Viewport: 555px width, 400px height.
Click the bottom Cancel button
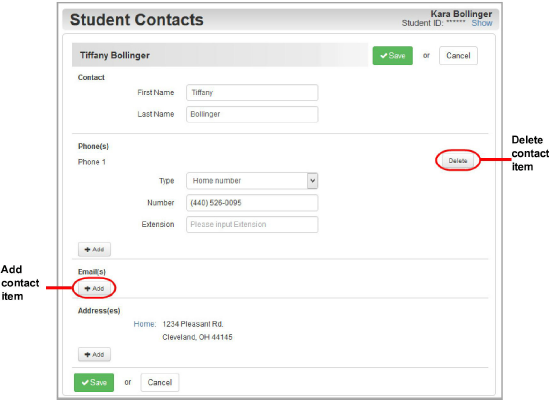click(x=160, y=382)
